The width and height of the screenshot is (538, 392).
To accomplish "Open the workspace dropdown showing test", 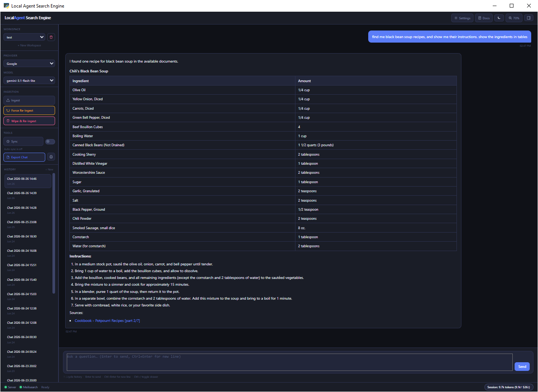I will [24, 37].
